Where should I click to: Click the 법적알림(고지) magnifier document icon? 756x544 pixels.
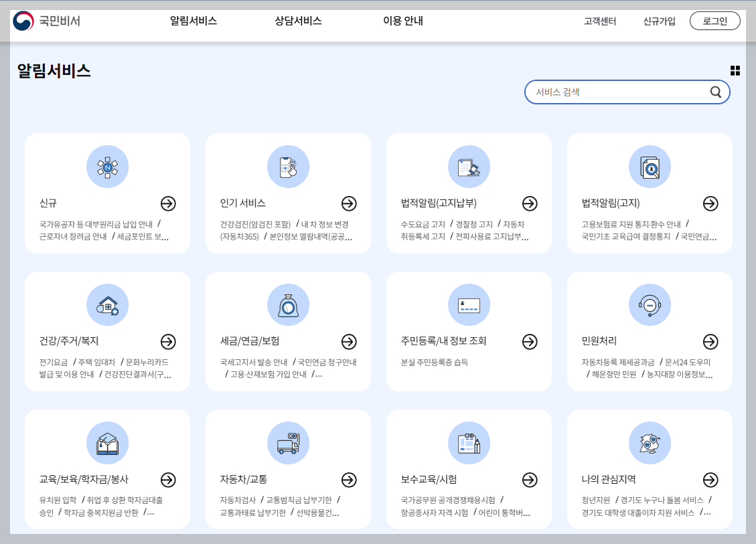coord(650,167)
